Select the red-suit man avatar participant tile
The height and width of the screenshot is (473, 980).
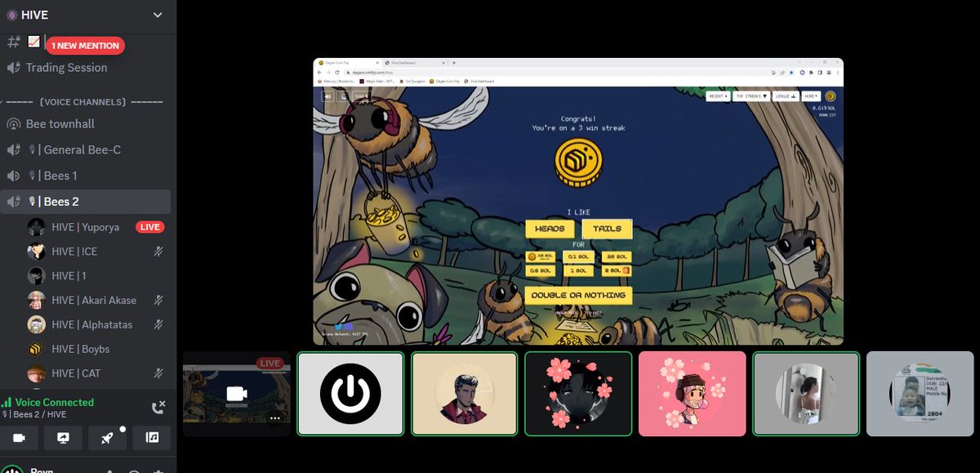pyautogui.click(x=464, y=394)
